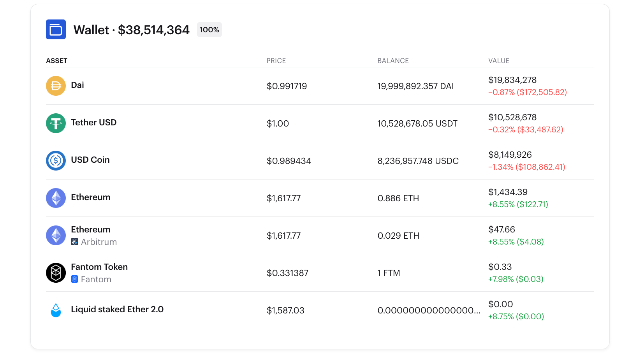Click the change −0.87% ($172,505.82)
This screenshot has width=644, height=359.
coord(528,92)
